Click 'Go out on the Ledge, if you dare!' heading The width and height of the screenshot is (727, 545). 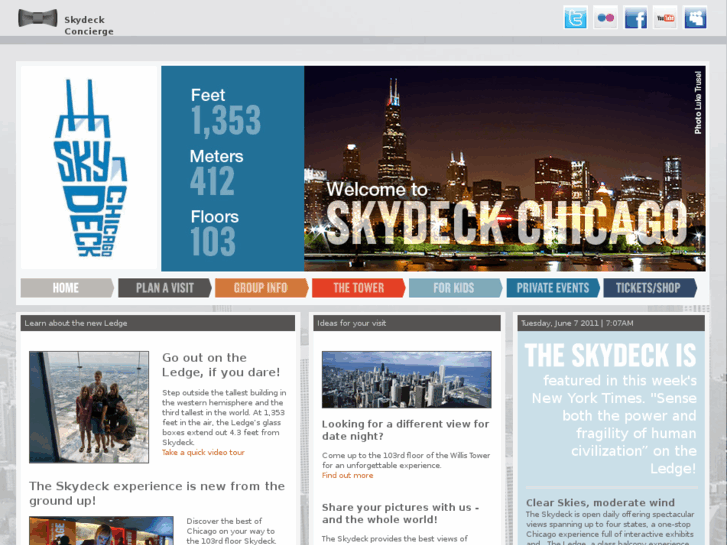(221, 365)
